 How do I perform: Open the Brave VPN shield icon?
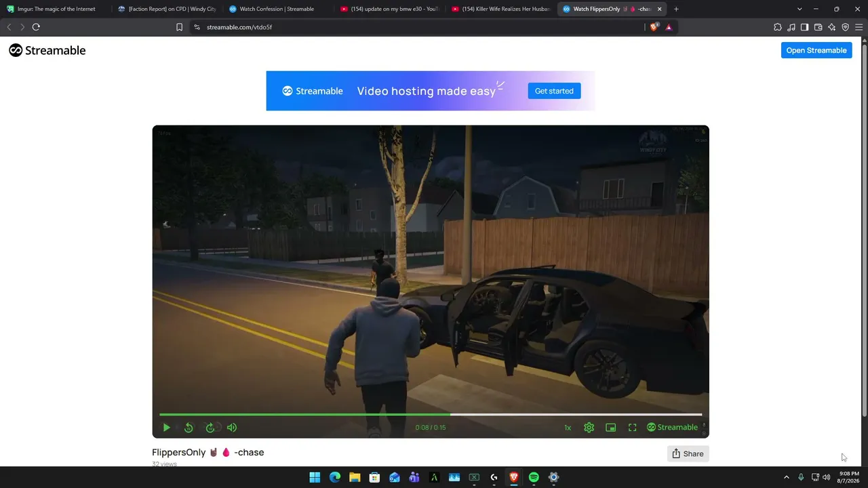(x=845, y=27)
